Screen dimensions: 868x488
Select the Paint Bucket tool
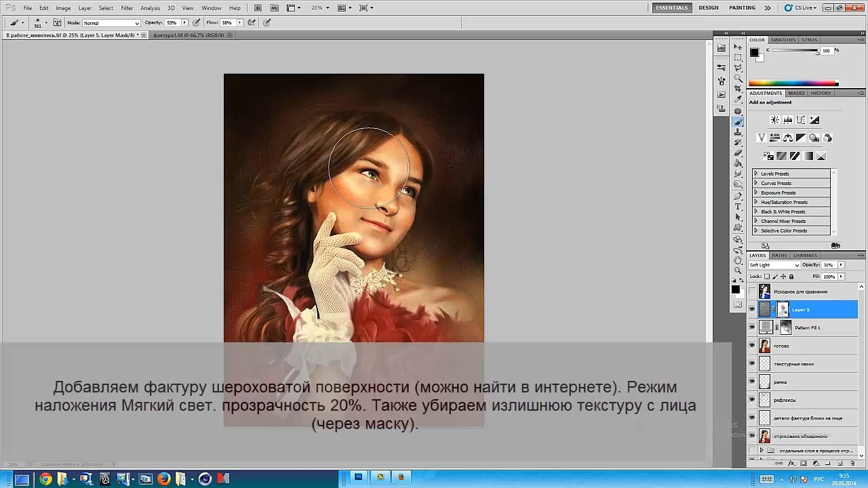click(738, 163)
